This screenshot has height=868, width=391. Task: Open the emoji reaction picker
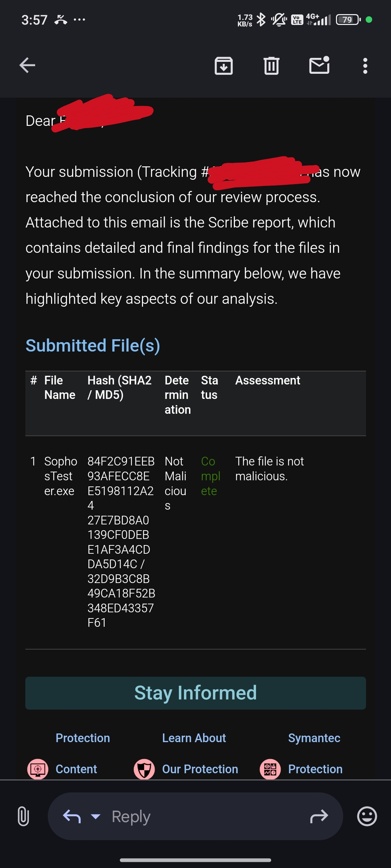(367, 816)
